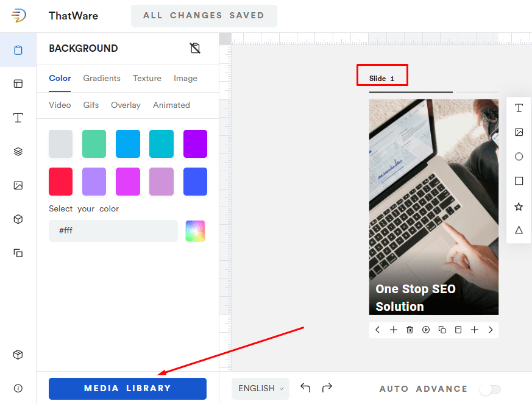
Task: Select the green color swatch
Action: coord(94,144)
